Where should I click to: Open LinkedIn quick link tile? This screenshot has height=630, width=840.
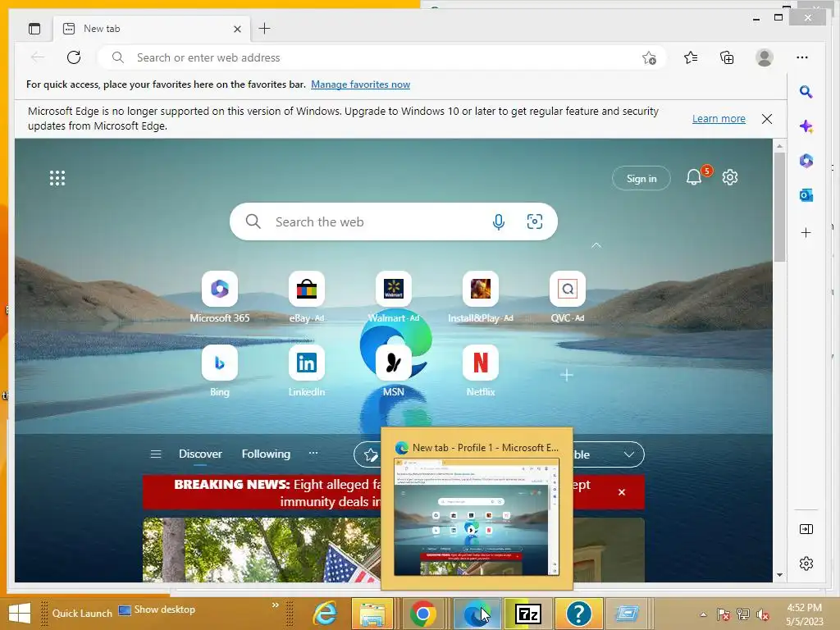pyautogui.click(x=307, y=363)
